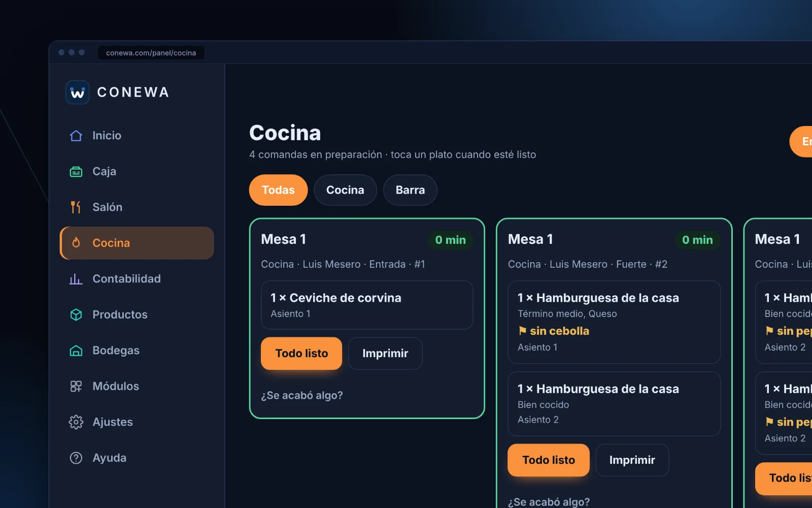Screen dimensions: 812x508
Task: Open the Ajustes settings page
Action: pos(137,422)
